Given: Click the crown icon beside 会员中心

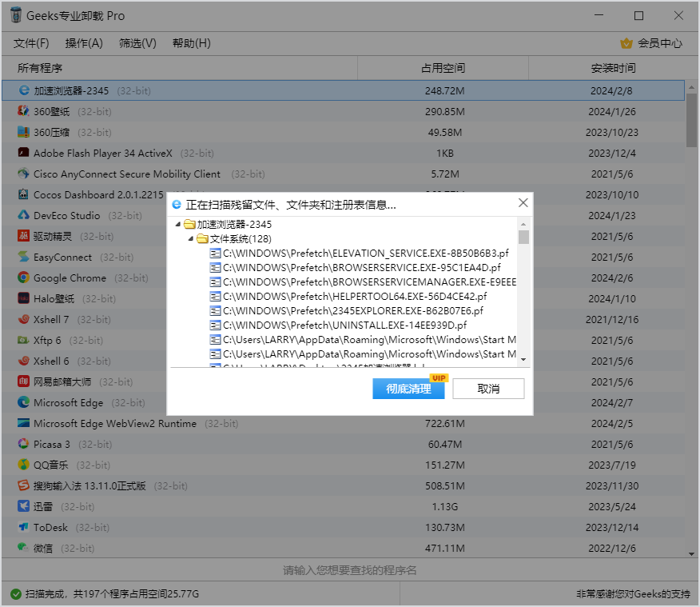Looking at the screenshot, I should click(x=626, y=43).
